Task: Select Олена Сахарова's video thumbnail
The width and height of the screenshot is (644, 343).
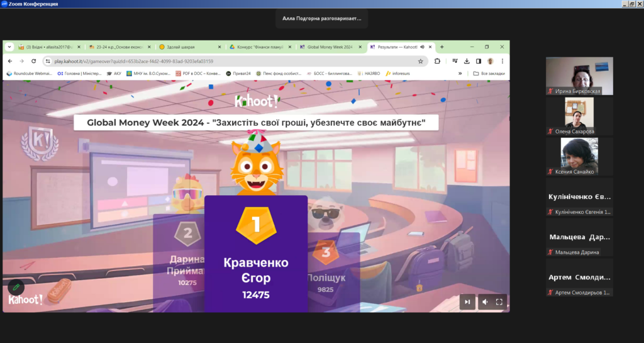Action: point(579,116)
